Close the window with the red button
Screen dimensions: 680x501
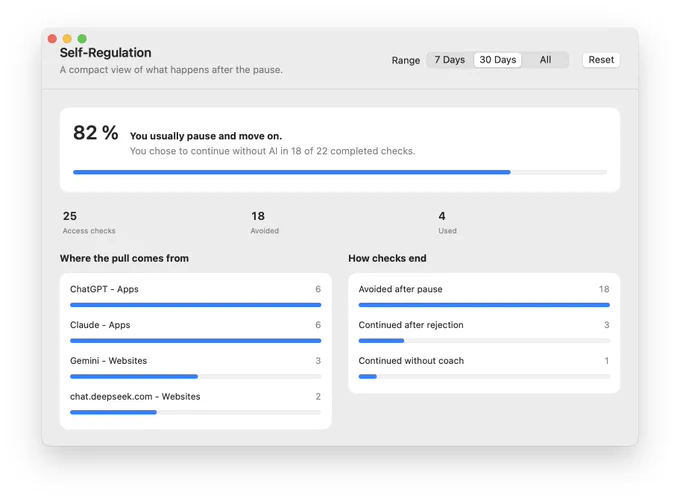(x=52, y=39)
